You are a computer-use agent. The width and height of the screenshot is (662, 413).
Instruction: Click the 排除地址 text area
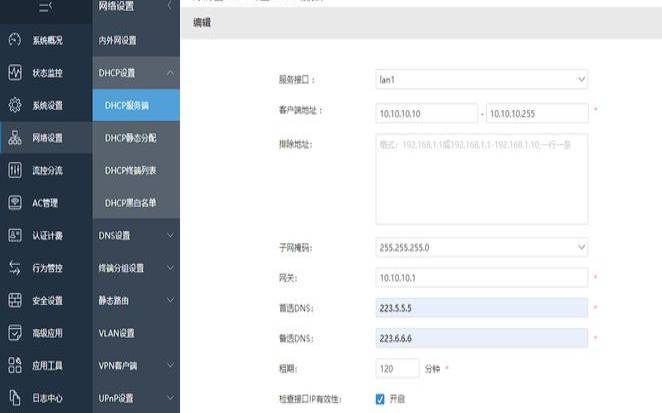point(481,179)
